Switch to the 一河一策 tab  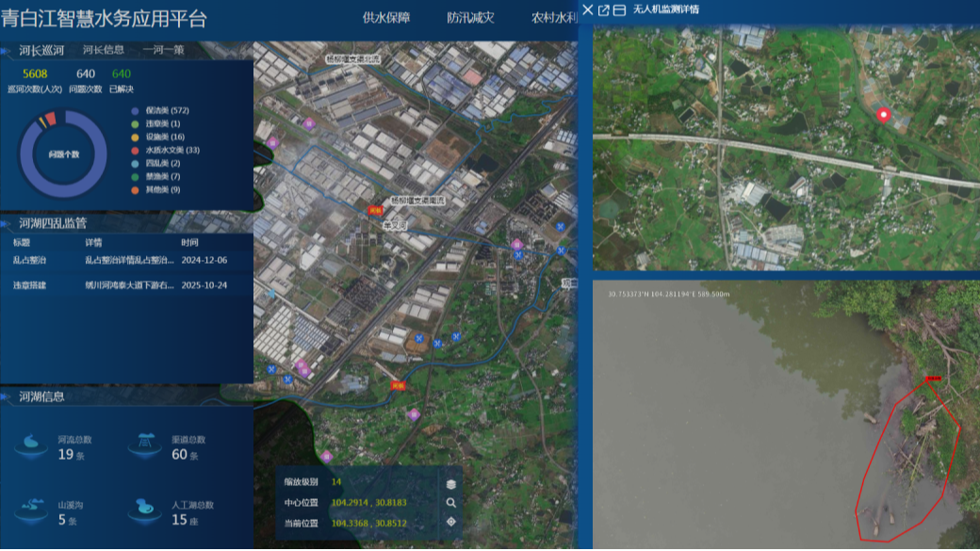click(163, 50)
